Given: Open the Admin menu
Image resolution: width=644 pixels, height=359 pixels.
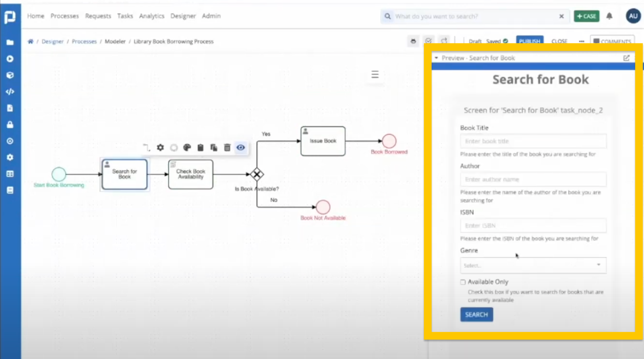Looking at the screenshot, I should (211, 16).
